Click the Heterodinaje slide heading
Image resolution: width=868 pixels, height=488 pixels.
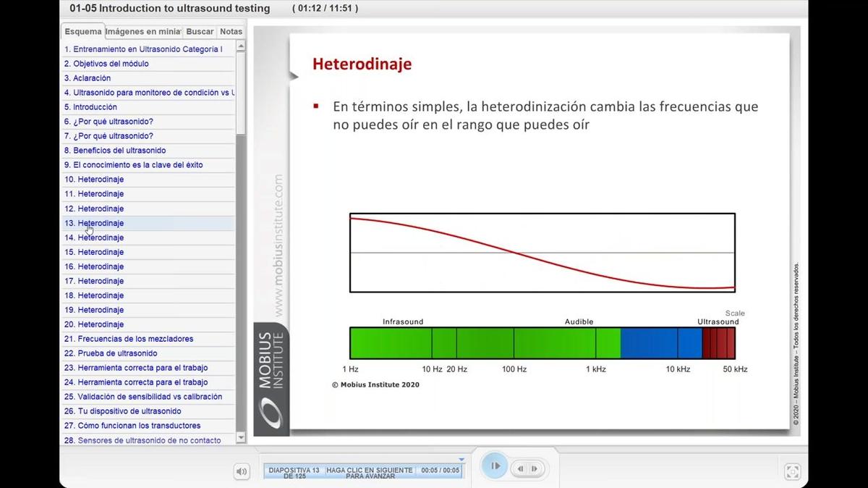[x=362, y=64]
